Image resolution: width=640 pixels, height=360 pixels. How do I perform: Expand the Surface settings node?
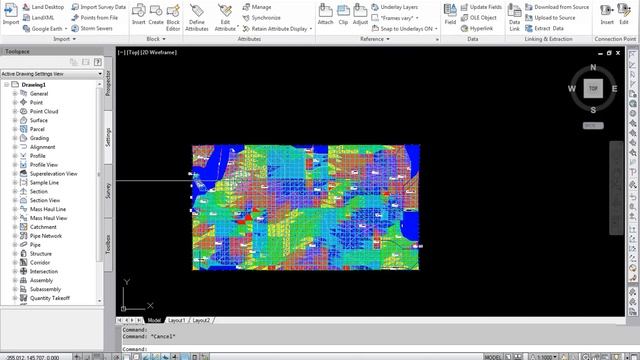[15, 120]
